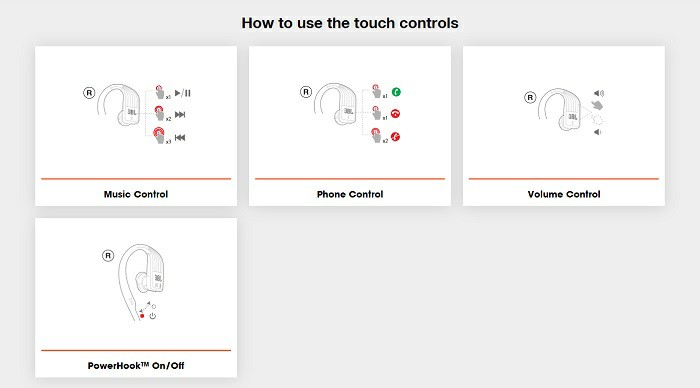
Task: Click the volume down speaker icon
Action: 598,132
